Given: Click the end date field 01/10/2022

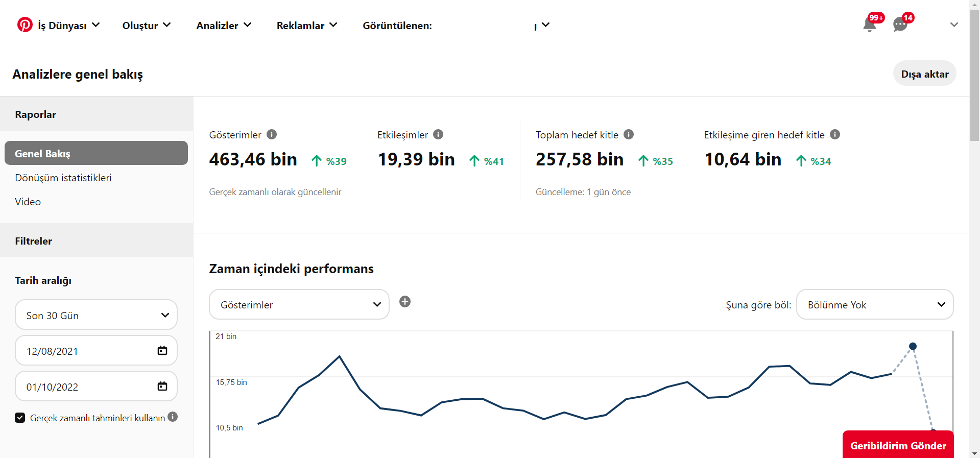Looking at the screenshot, I should click(96, 387).
